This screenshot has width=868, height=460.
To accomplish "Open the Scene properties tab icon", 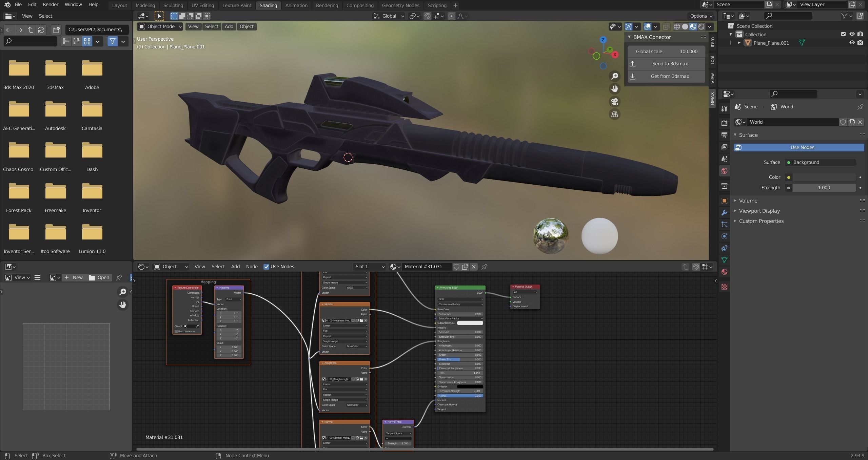I will click(x=724, y=159).
